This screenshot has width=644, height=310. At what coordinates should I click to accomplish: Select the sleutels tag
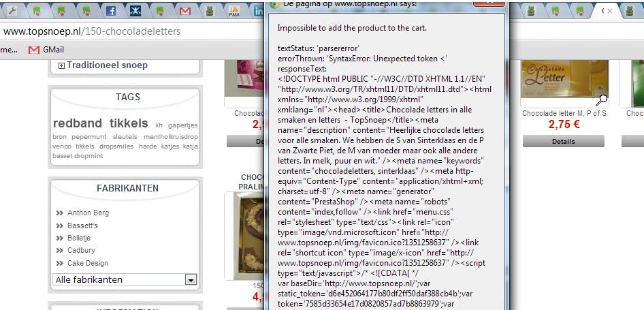pyautogui.click(x=125, y=136)
